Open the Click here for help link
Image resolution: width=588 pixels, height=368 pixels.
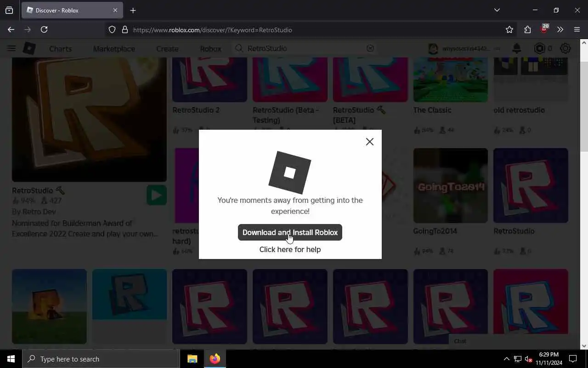pos(290,249)
